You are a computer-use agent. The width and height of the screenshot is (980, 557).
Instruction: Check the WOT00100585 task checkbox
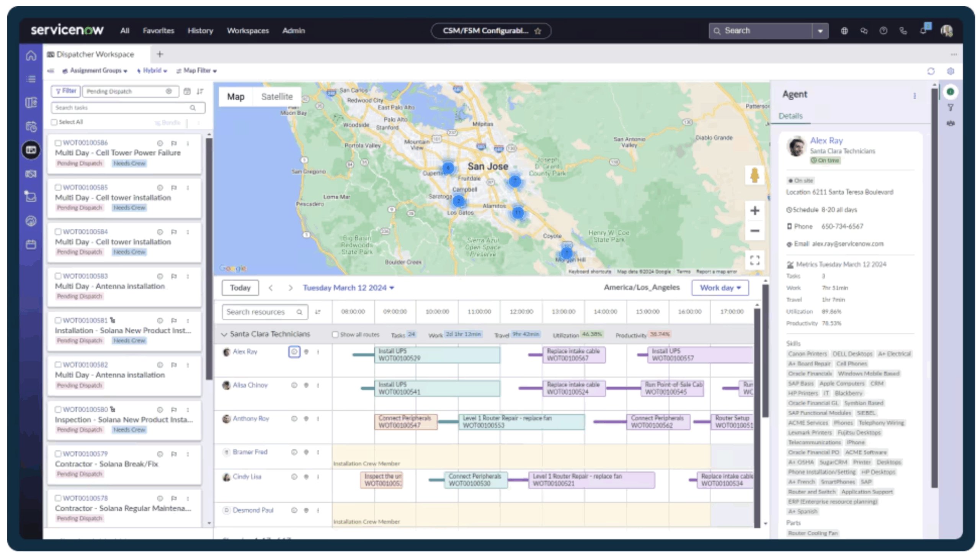(58, 187)
